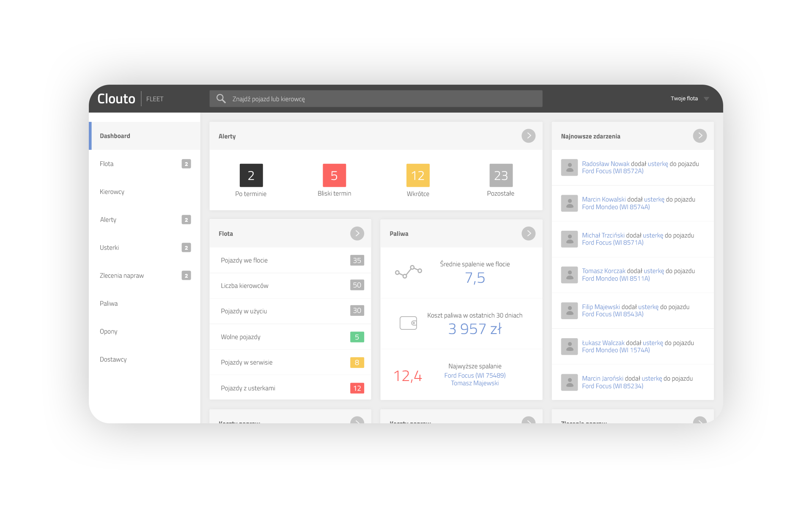Expand the Twoje flota dropdown
This screenshot has width=812, height=508.
pyautogui.click(x=706, y=99)
